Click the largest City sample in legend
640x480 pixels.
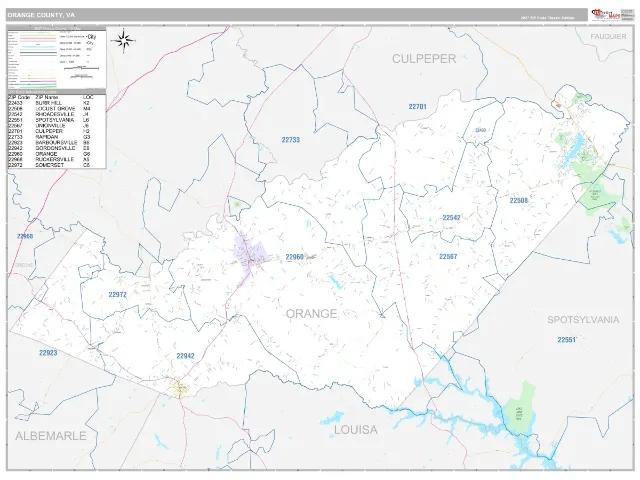point(91,36)
